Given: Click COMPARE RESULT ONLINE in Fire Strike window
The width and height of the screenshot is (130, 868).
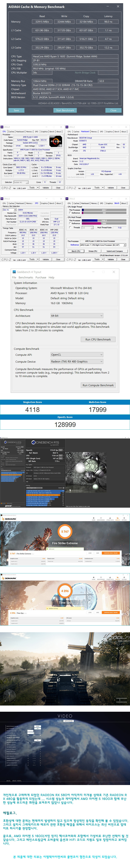Looking at the screenshot, I should click(x=111, y=553).
